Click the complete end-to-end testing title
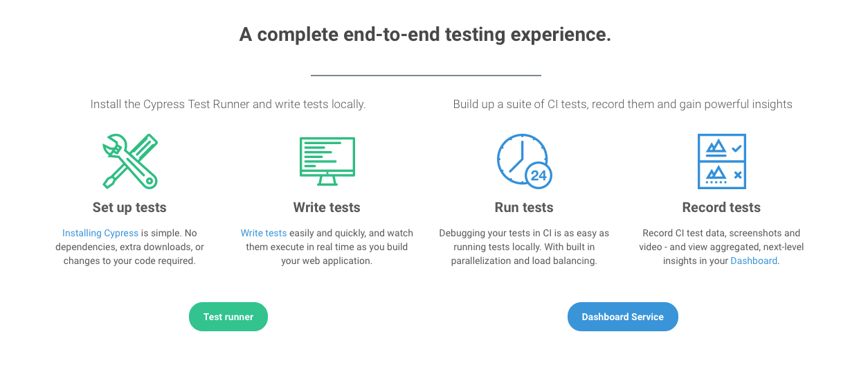This screenshot has height=386, width=868. click(425, 35)
